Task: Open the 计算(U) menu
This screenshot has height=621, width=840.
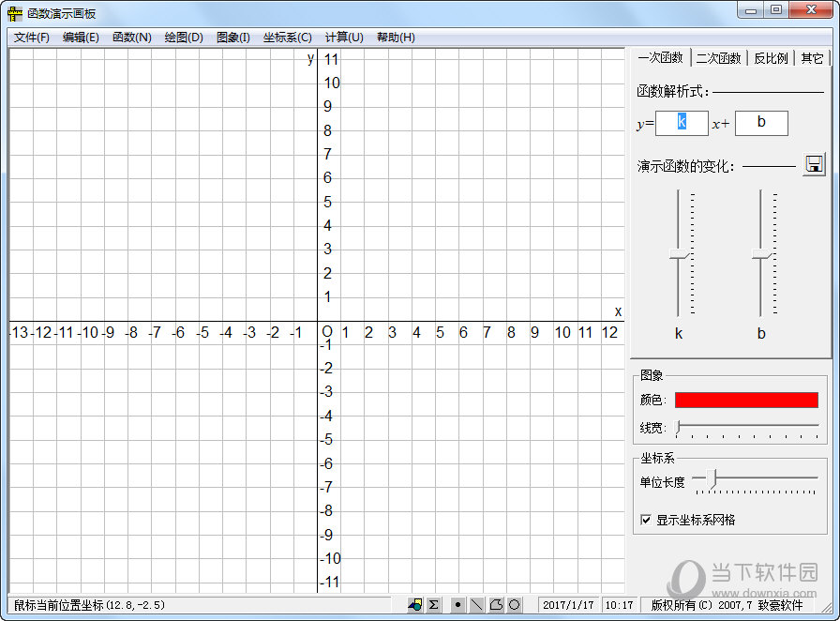Action: point(344,38)
